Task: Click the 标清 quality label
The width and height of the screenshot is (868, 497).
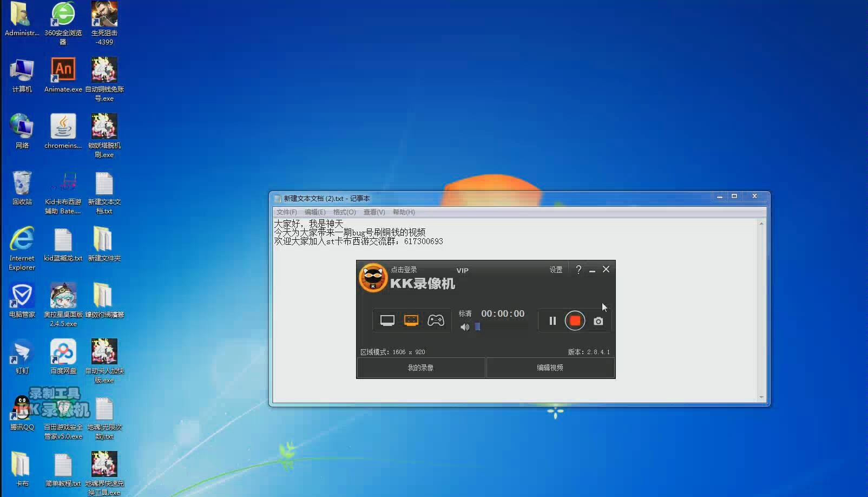Action: pyautogui.click(x=465, y=313)
